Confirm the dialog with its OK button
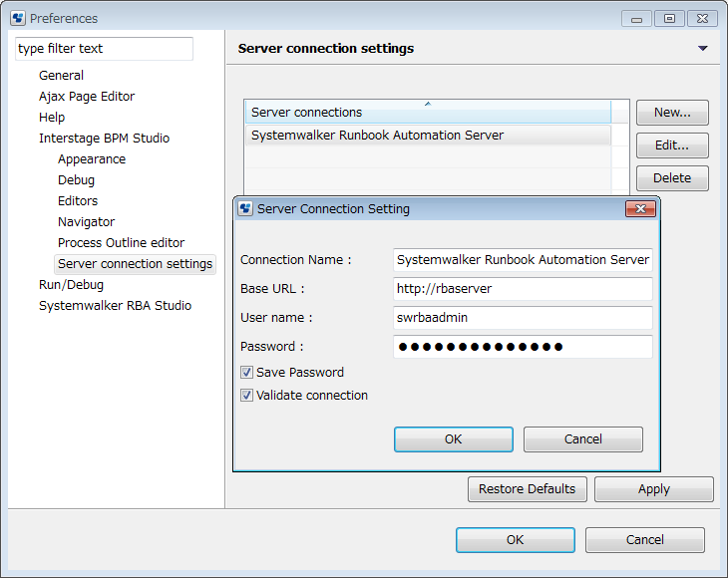 point(454,439)
